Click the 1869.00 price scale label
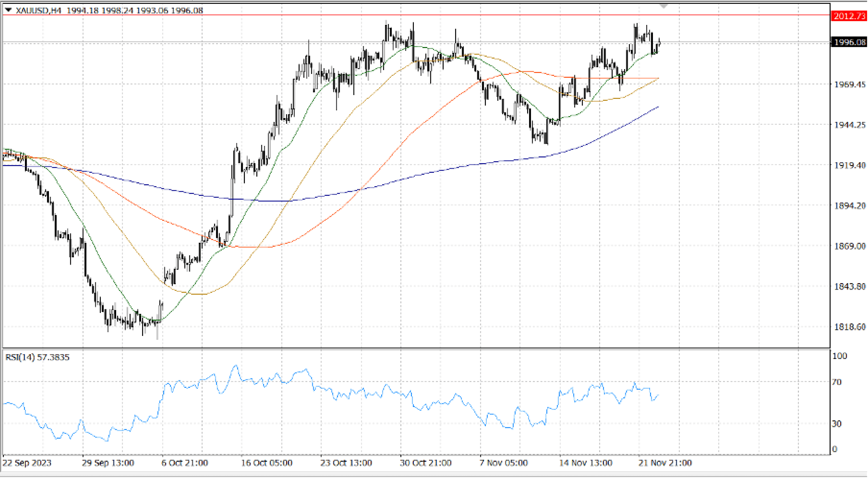The width and height of the screenshot is (868, 478). (x=849, y=246)
